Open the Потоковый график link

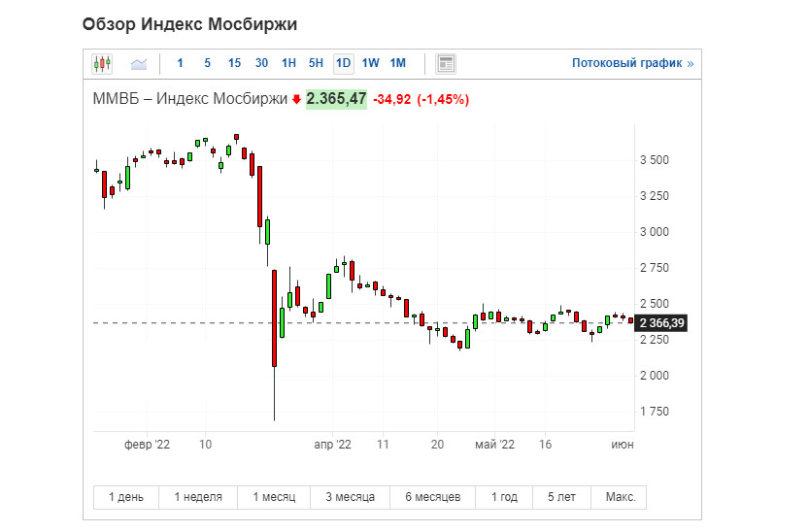[x=632, y=63]
